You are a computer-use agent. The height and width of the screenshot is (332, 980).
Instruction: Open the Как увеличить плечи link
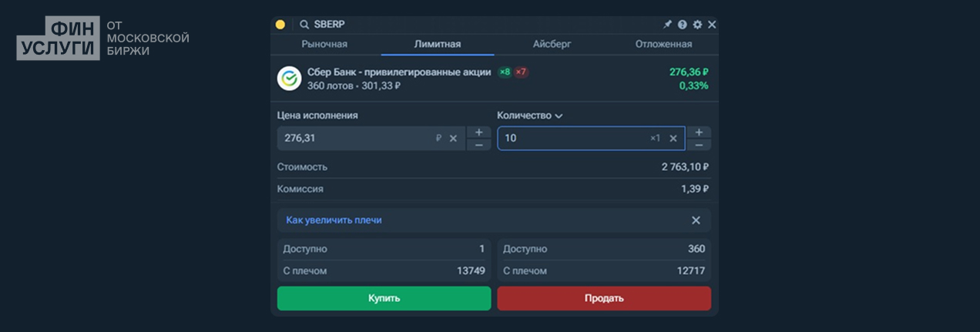tap(334, 220)
